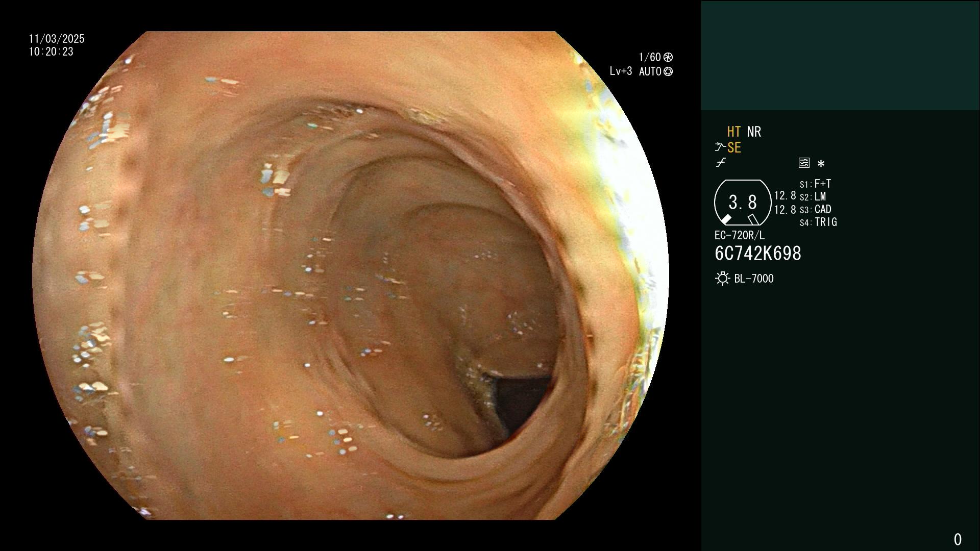Click the endoscopic live image view

[351, 275]
